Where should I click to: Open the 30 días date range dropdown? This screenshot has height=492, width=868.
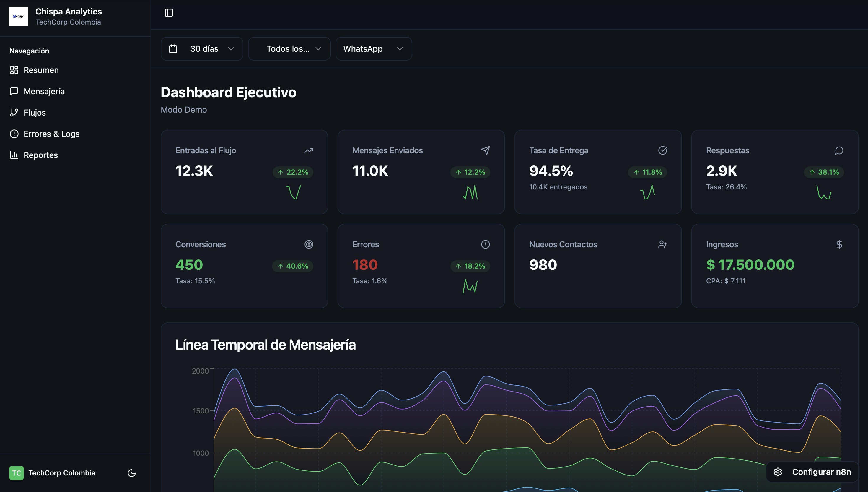pos(202,49)
